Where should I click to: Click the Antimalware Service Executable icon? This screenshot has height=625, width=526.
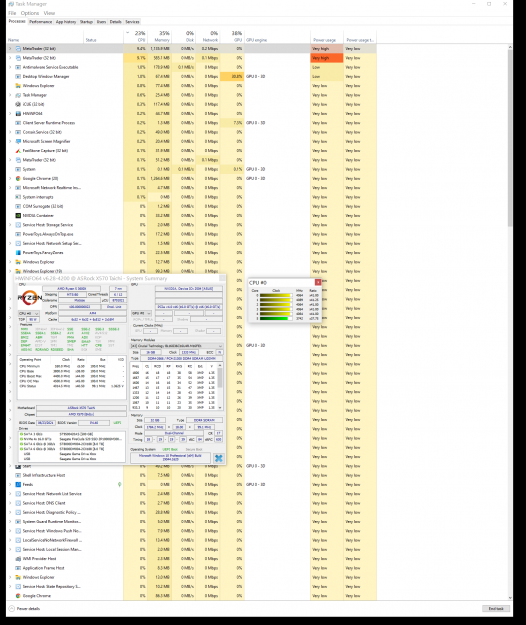pyautogui.click(x=18, y=67)
